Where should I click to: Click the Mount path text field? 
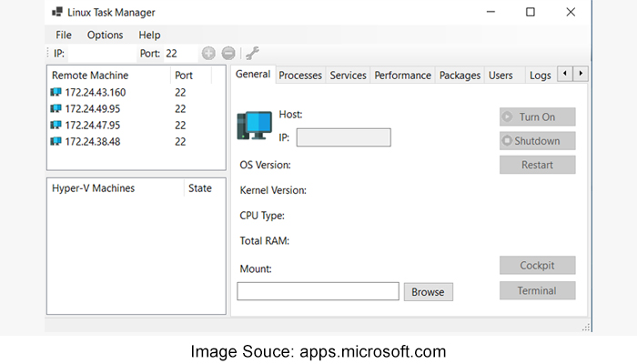coord(318,291)
